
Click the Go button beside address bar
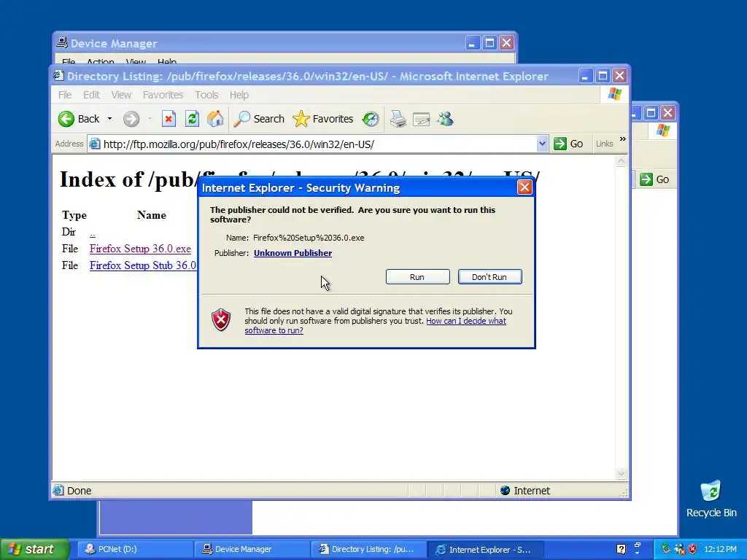coord(568,144)
